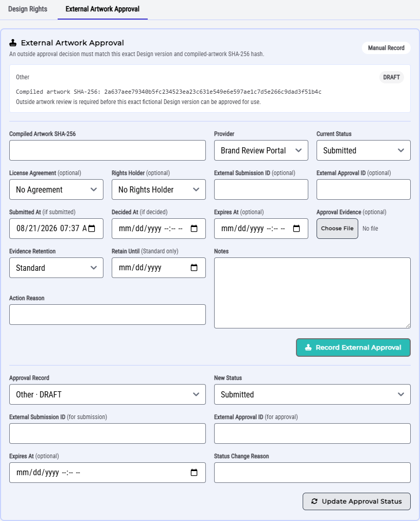The image size is (420, 521).
Task: Click the Decided At date text
Action: point(150,228)
